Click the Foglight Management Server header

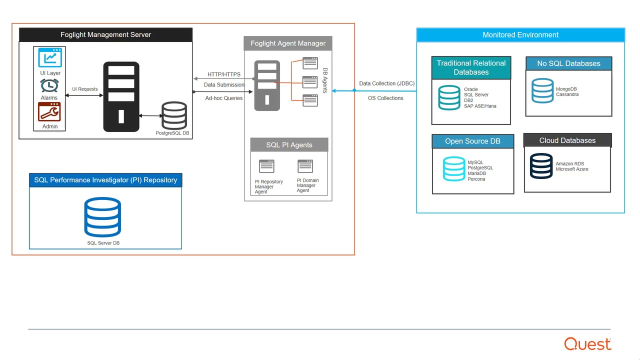point(106,35)
